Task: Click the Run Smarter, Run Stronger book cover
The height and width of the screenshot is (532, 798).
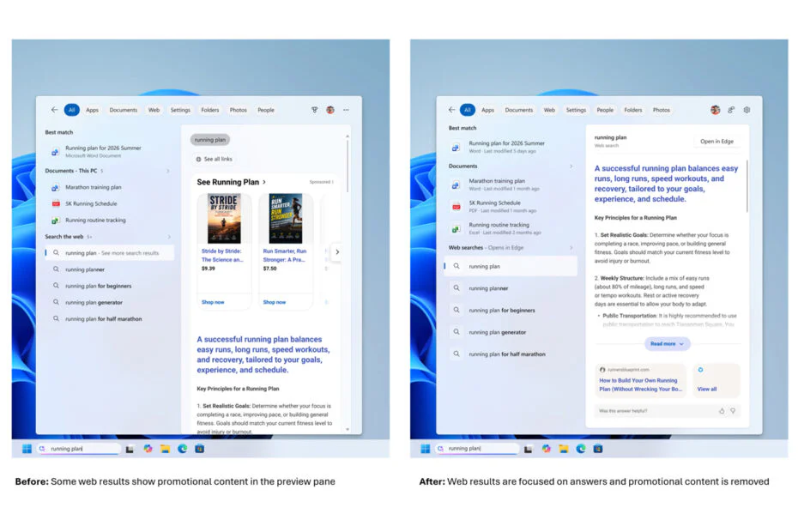Action: point(286,219)
